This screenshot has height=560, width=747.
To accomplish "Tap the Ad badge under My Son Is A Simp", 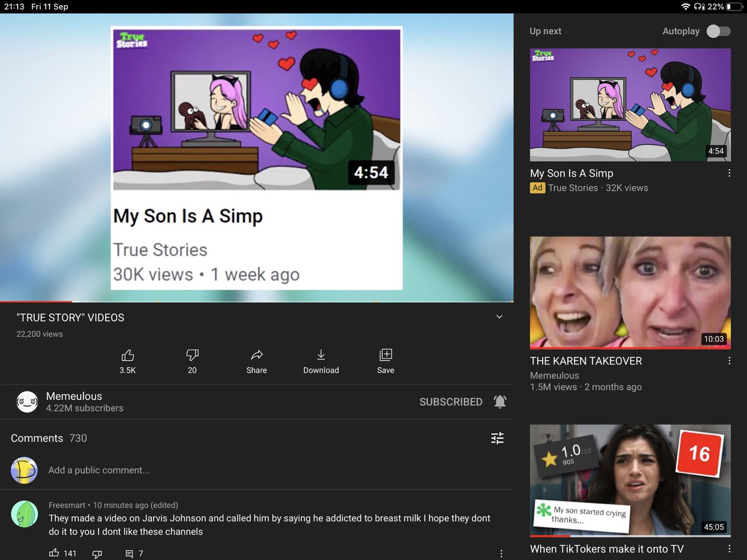I will 537,188.
